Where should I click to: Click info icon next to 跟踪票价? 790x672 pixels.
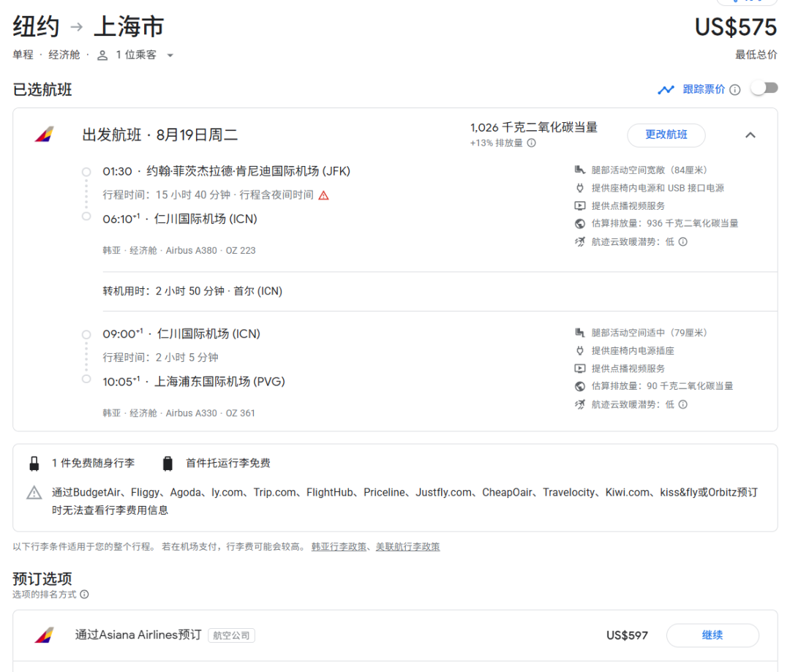(x=734, y=90)
